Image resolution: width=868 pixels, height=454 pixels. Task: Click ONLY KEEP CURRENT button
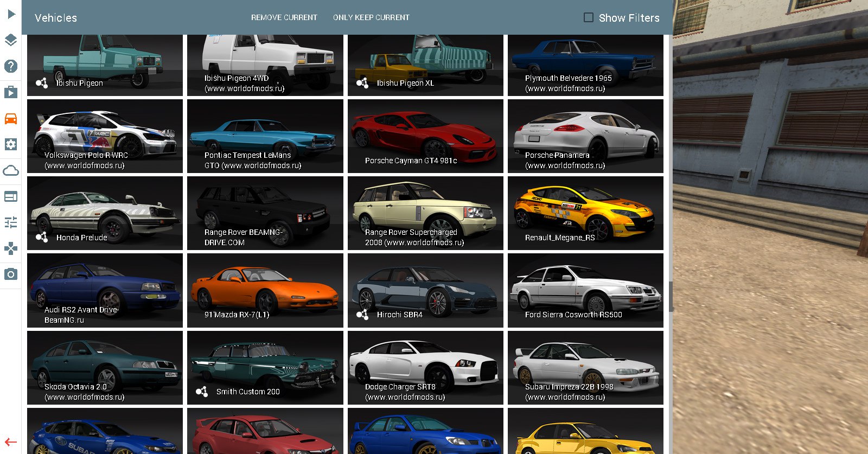pos(372,17)
